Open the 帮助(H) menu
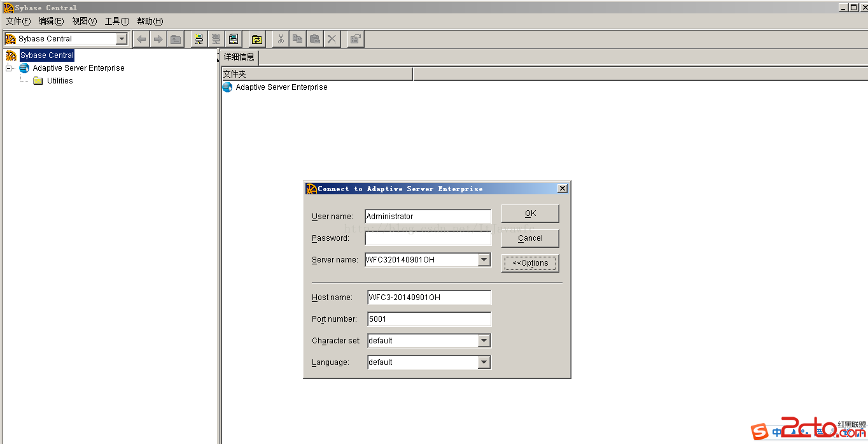The height and width of the screenshot is (444, 868). 150,22
